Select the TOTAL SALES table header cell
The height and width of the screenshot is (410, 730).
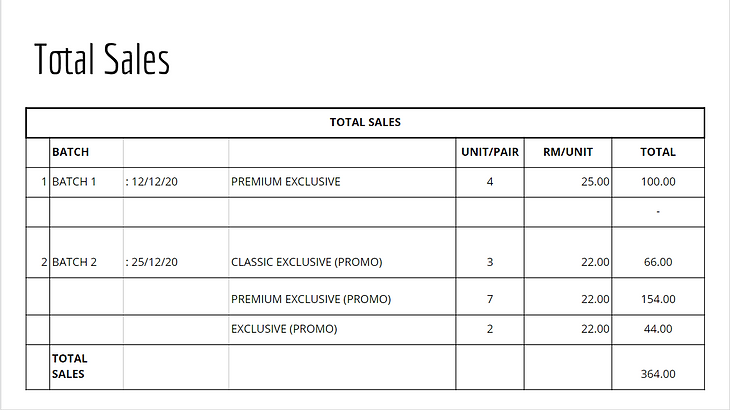(365, 122)
